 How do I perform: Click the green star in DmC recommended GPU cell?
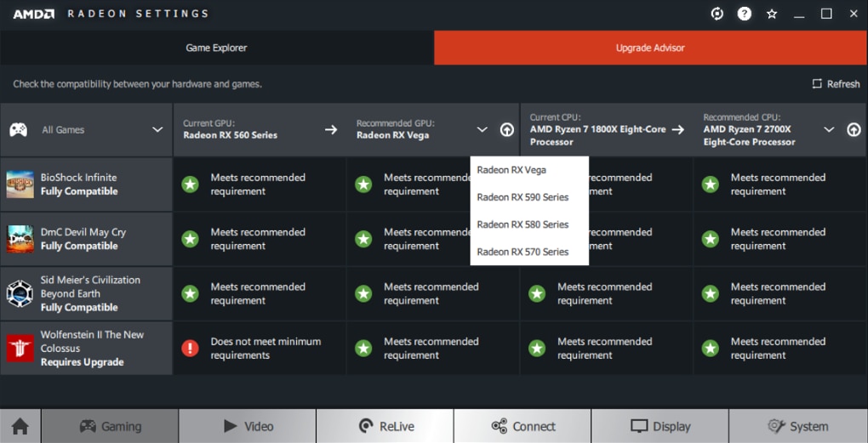pos(363,239)
